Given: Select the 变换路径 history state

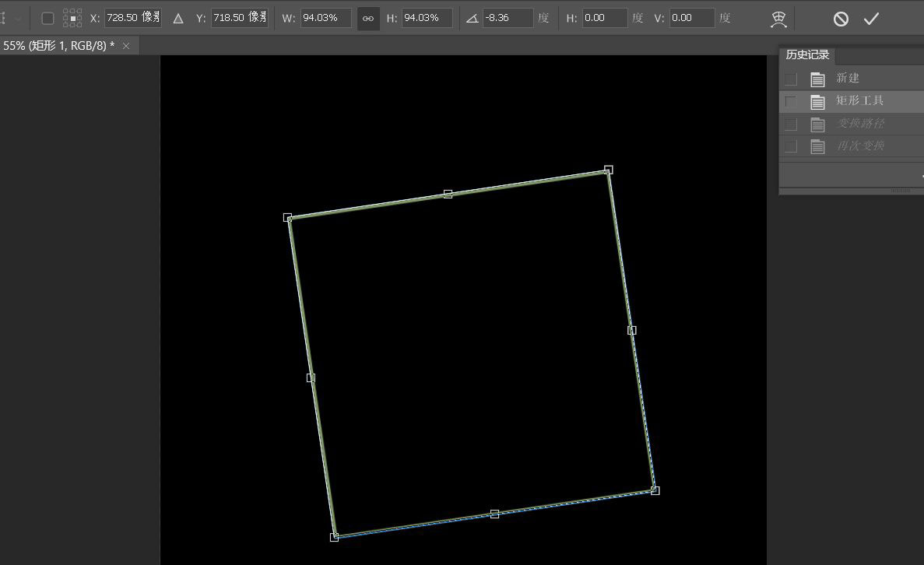Looking at the screenshot, I should click(852, 124).
